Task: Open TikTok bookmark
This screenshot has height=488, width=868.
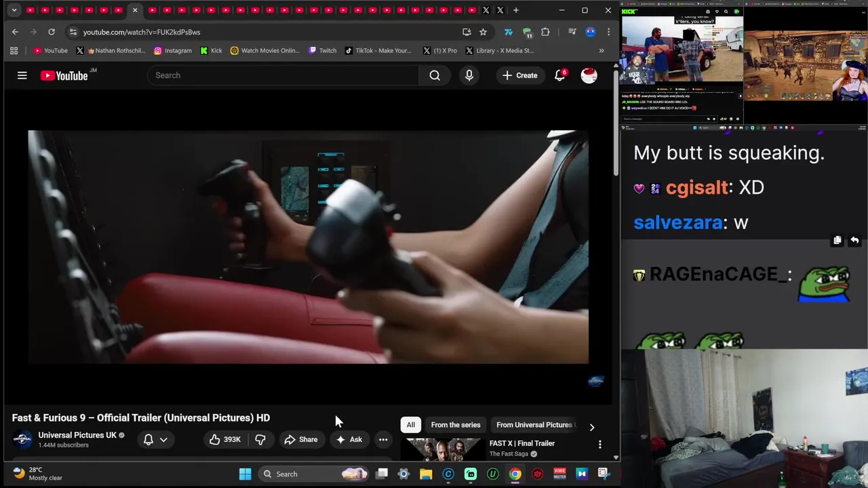Action: (x=378, y=50)
